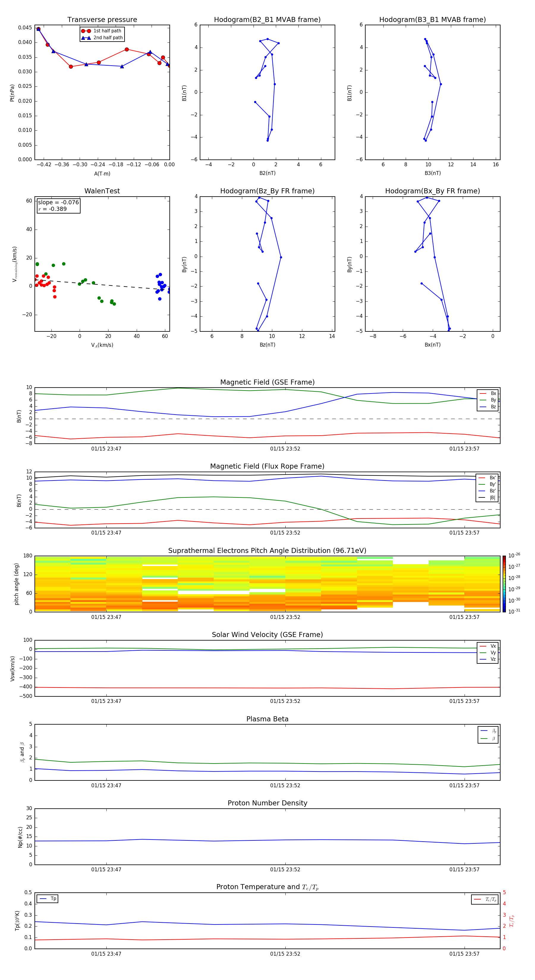The height and width of the screenshot is (980, 535).
Task: Click the 'Hodogram(Bx_By FR frame)' title
Action: pyautogui.click(x=432, y=191)
